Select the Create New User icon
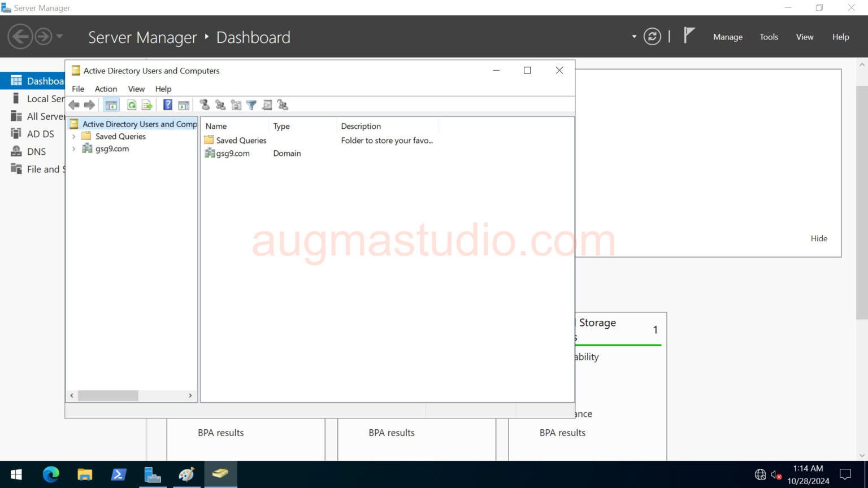The image size is (868, 488). [x=205, y=104]
